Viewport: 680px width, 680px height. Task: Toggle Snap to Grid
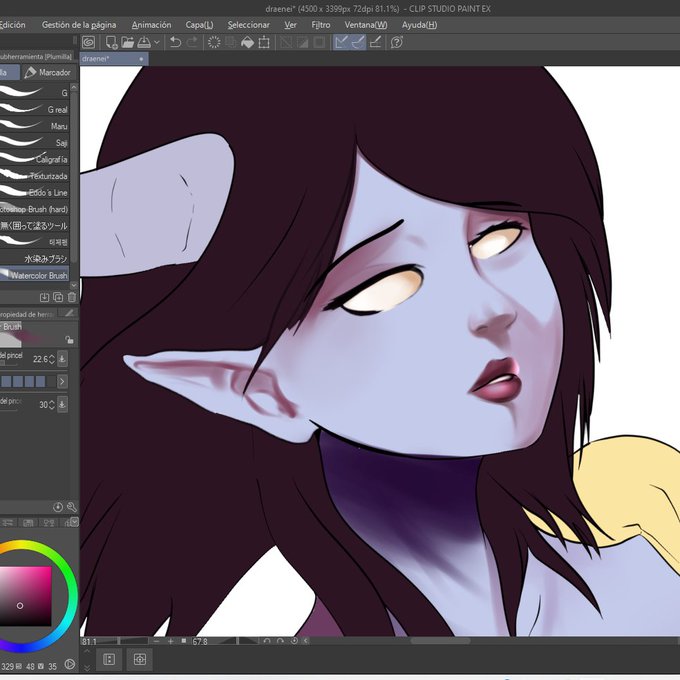[376, 42]
